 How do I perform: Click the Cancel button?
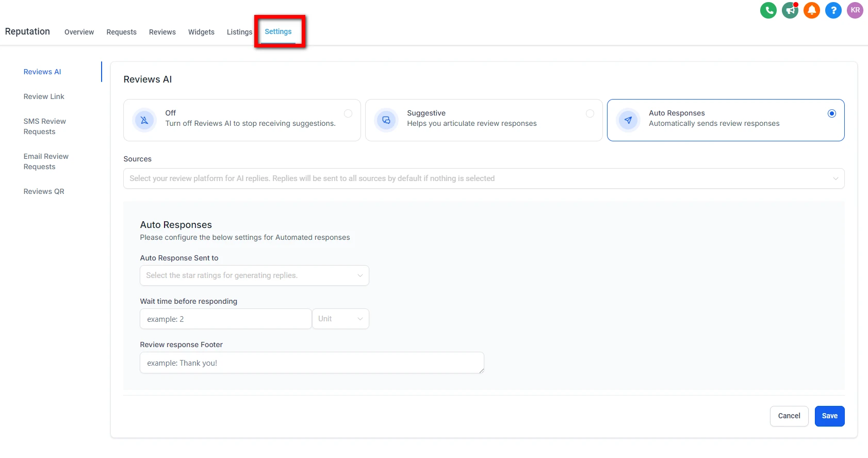(789, 416)
